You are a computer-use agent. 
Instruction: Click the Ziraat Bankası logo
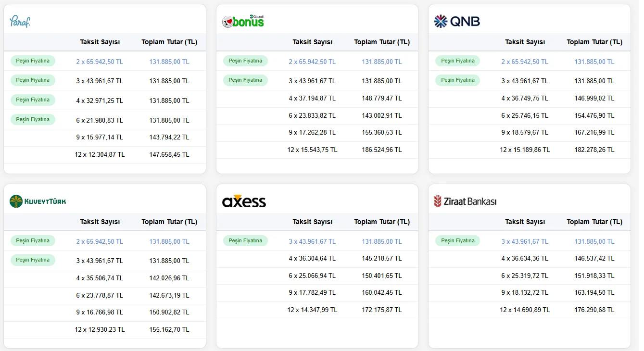click(465, 201)
